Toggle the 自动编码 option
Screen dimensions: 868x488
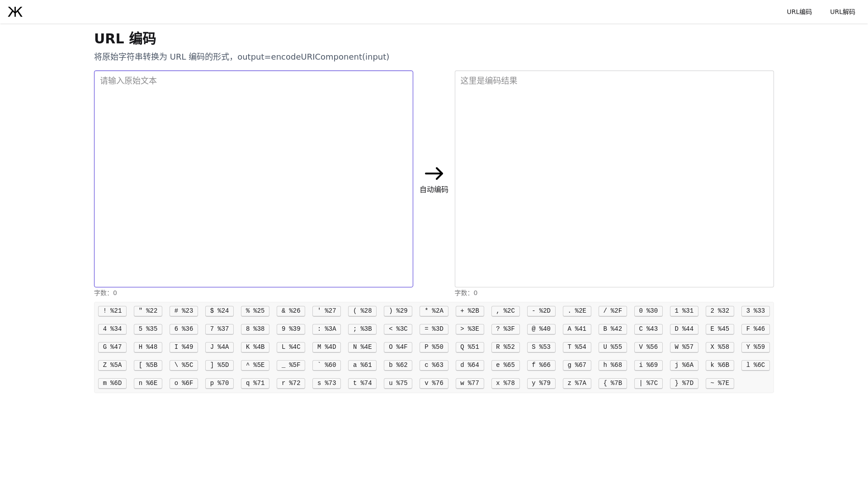point(434,190)
